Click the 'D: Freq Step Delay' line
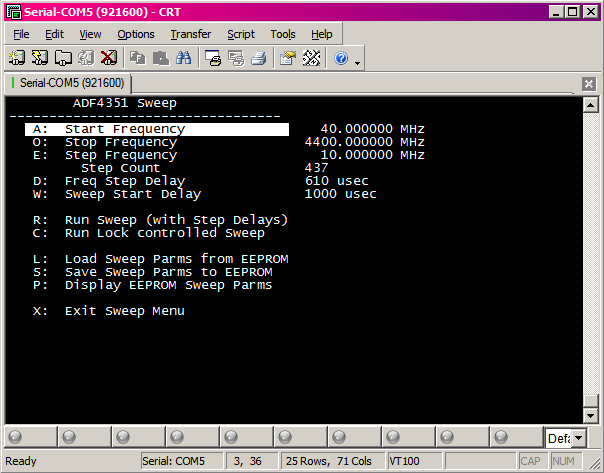Screen dimensions: 604x473 (109, 181)
